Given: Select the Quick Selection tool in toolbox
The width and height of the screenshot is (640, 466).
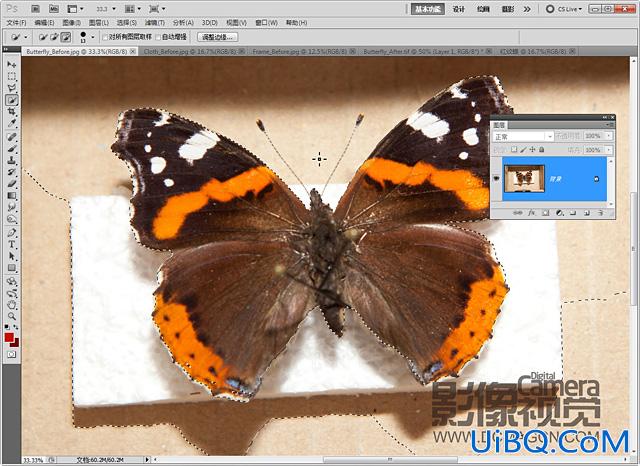Looking at the screenshot, I should pyautogui.click(x=11, y=100).
